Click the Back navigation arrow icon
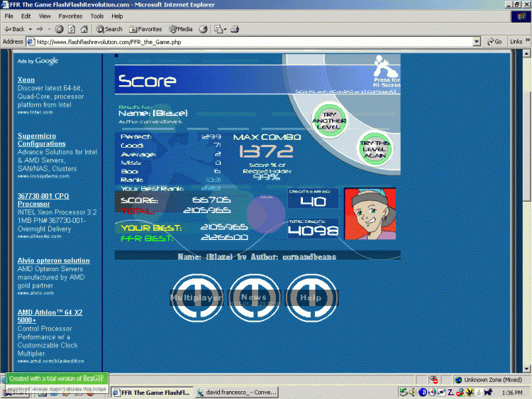The image size is (532, 399). click(9, 29)
